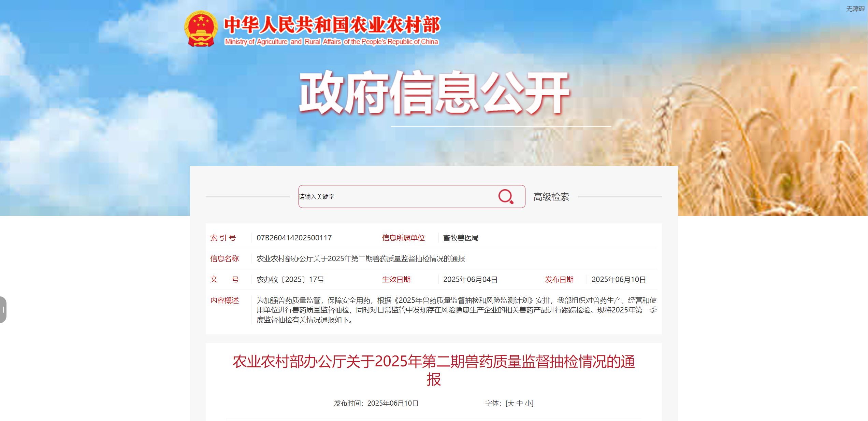This screenshot has width=868, height=421.
Task: Click the 内容概述 summary paragraph
Action: [457, 310]
